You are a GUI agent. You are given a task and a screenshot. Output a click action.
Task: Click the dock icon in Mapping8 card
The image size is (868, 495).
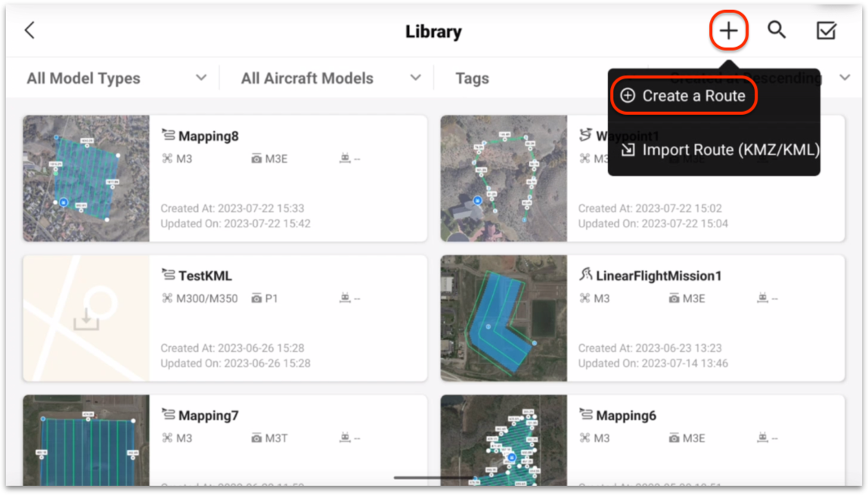pos(345,158)
